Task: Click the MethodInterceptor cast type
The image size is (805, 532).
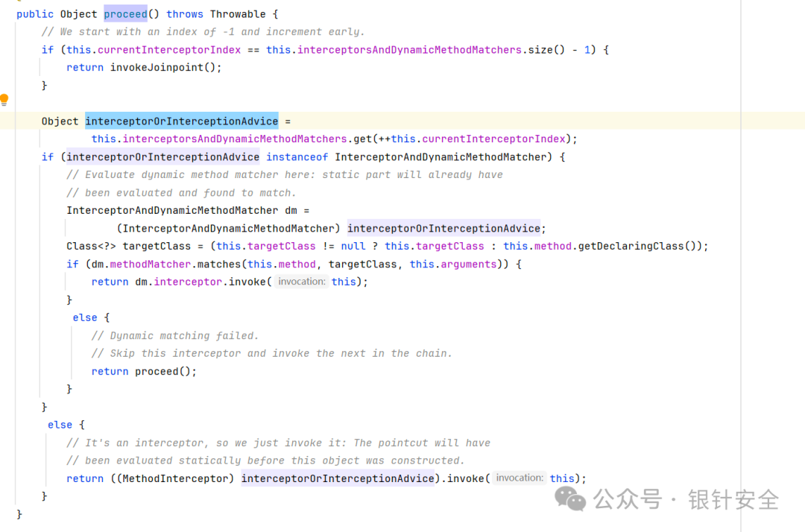Action: click(x=178, y=478)
